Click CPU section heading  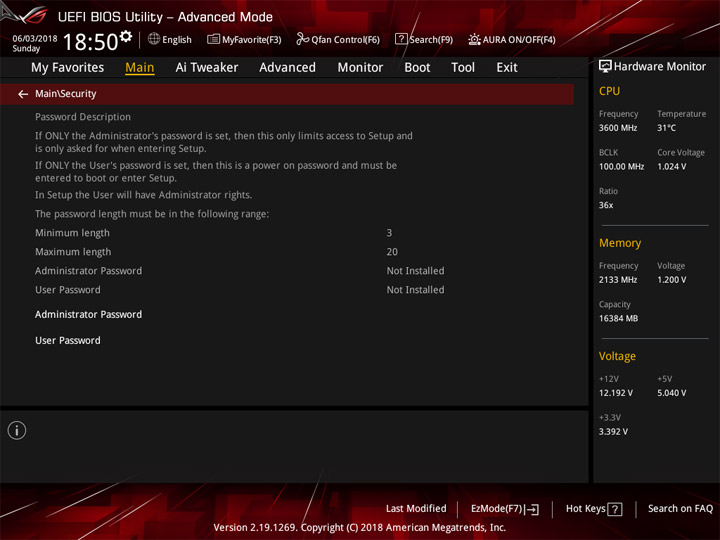point(609,91)
